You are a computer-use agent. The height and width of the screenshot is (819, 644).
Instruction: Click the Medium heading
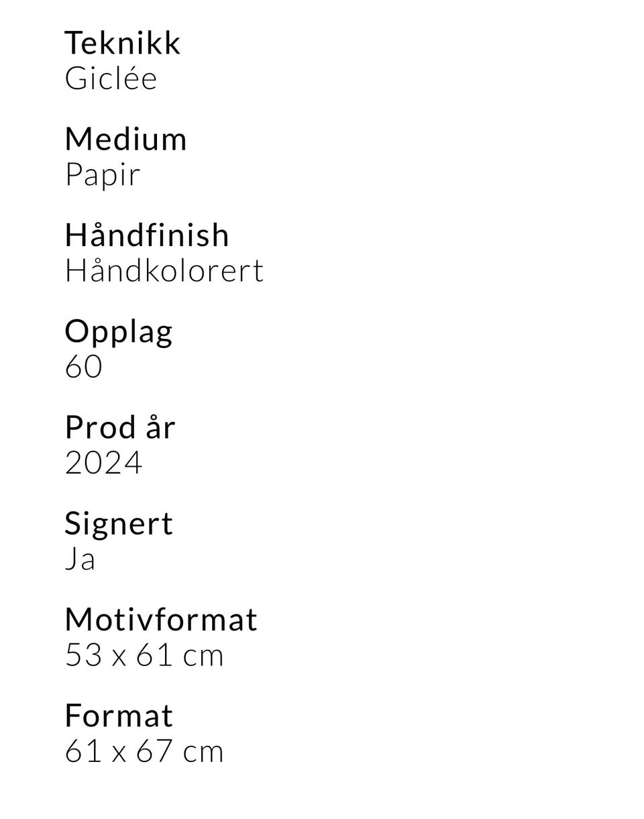click(x=125, y=140)
